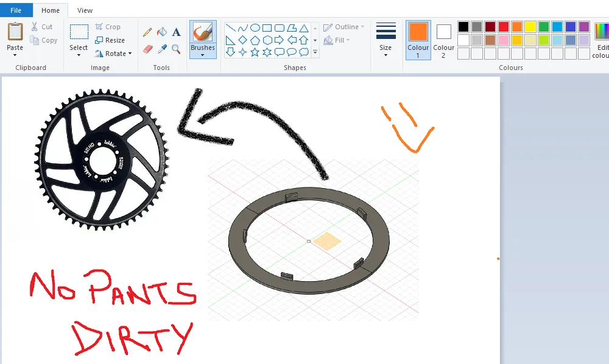Choose the Cloud callout shape

pos(304,52)
